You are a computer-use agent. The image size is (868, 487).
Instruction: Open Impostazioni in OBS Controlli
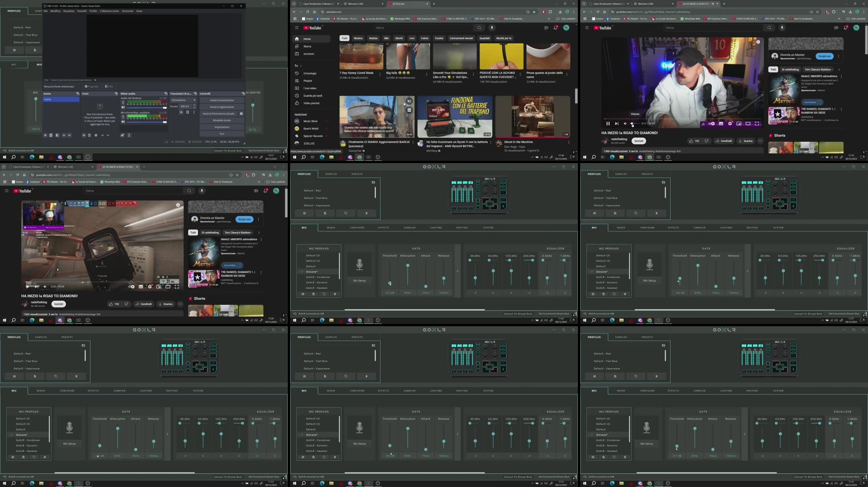[222, 127]
